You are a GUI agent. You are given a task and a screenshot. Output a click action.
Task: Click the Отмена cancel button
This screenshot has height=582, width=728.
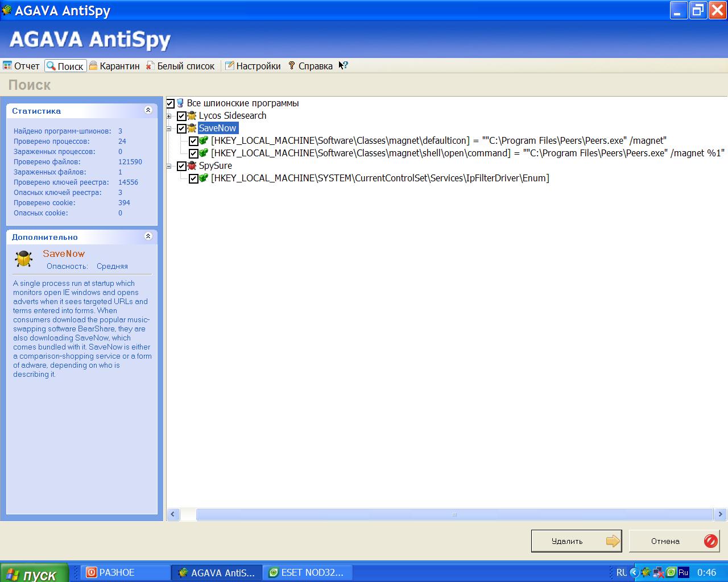coord(675,541)
